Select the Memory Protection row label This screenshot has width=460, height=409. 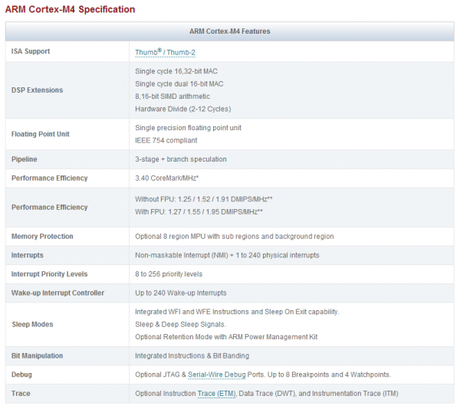[42, 236]
